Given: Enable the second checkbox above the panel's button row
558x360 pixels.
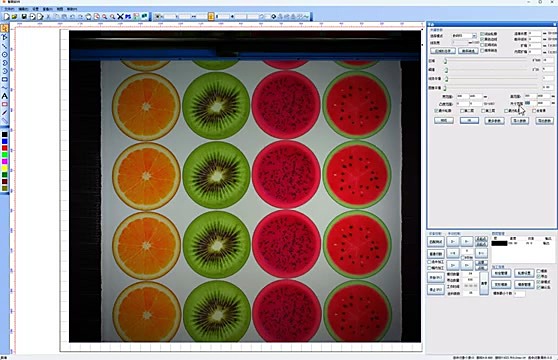Looking at the screenshot, I should pyautogui.click(x=462, y=111).
